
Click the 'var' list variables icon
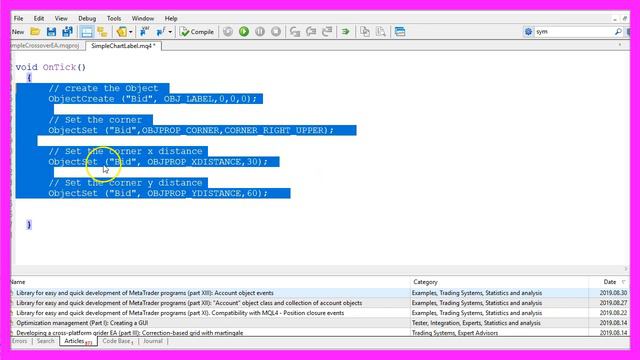pos(144,31)
